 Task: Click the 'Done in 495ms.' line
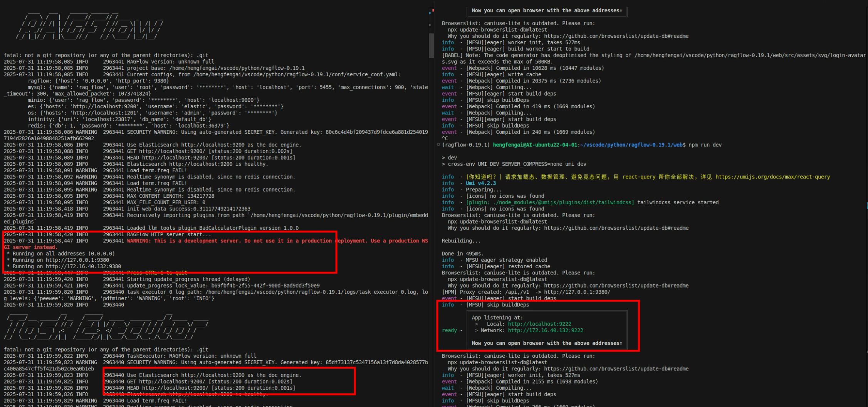tap(463, 254)
